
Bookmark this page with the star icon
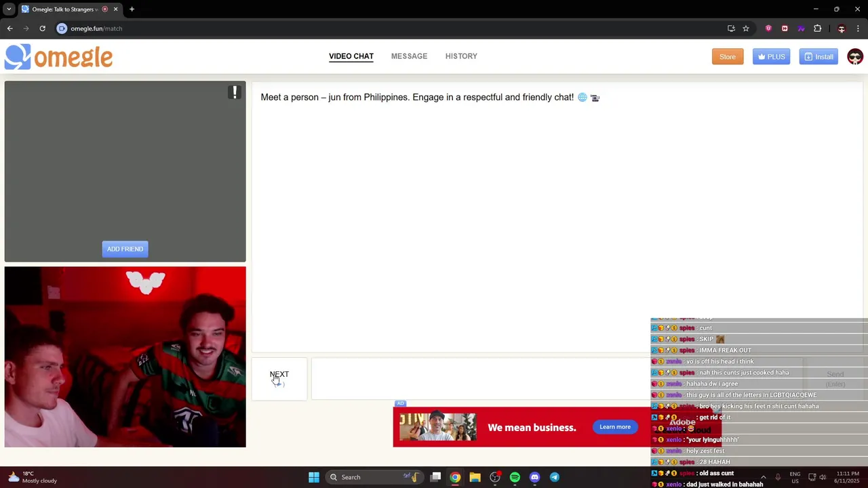pos(746,28)
